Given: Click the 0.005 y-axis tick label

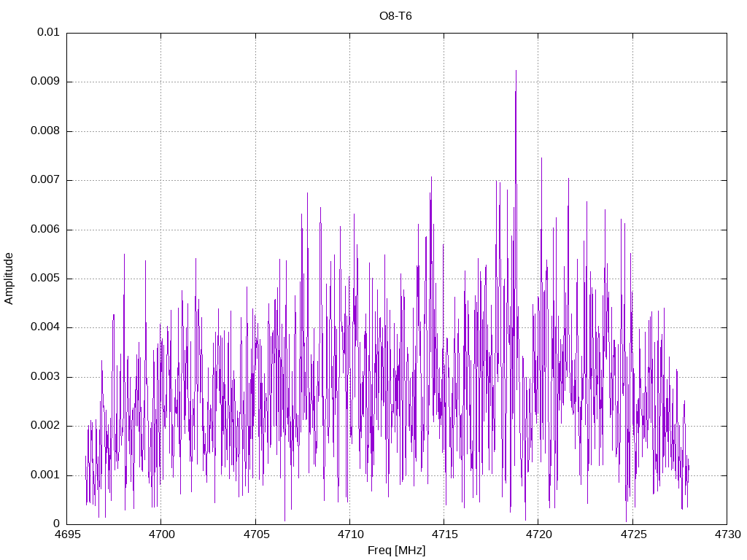Looking at the screenshot, I should point(45,279).
